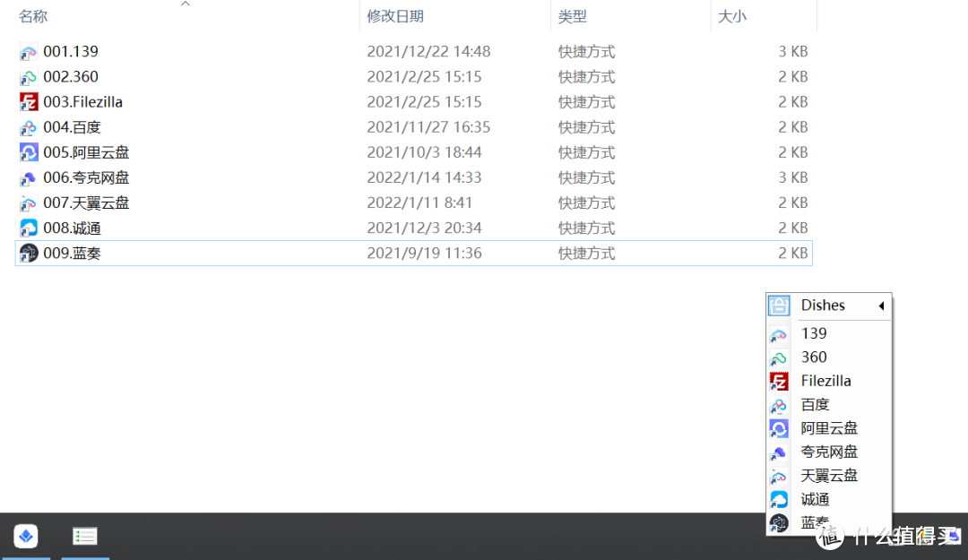This screenshot has height=560, width=968.
Task: Click the 001.139 shortcut icon
Action: pyautogui.click(x=29, y=52)
